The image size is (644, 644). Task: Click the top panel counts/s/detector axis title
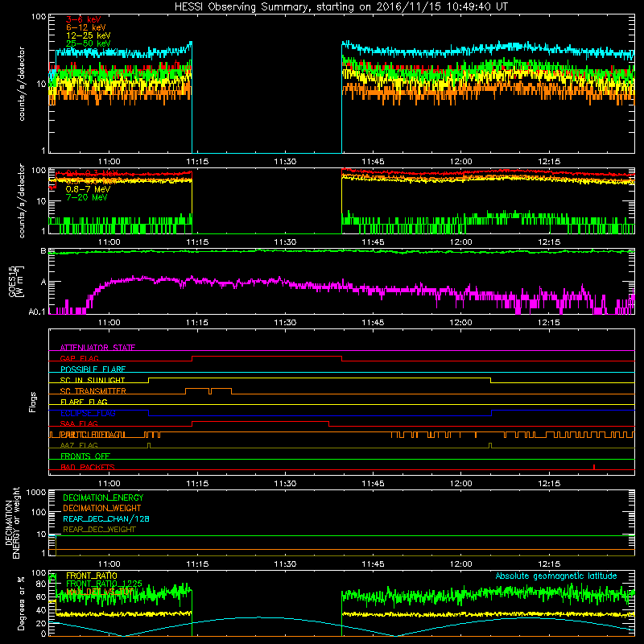(x=22, y=84)
